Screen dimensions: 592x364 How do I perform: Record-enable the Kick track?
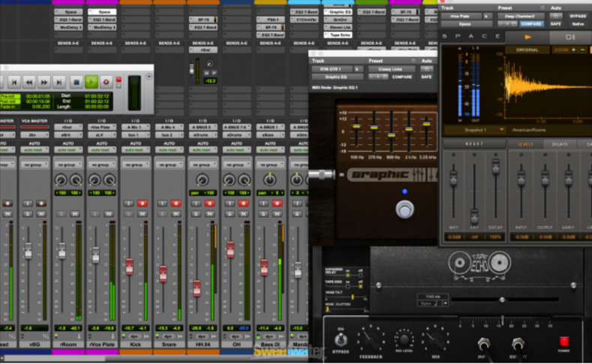coord(143,203)
